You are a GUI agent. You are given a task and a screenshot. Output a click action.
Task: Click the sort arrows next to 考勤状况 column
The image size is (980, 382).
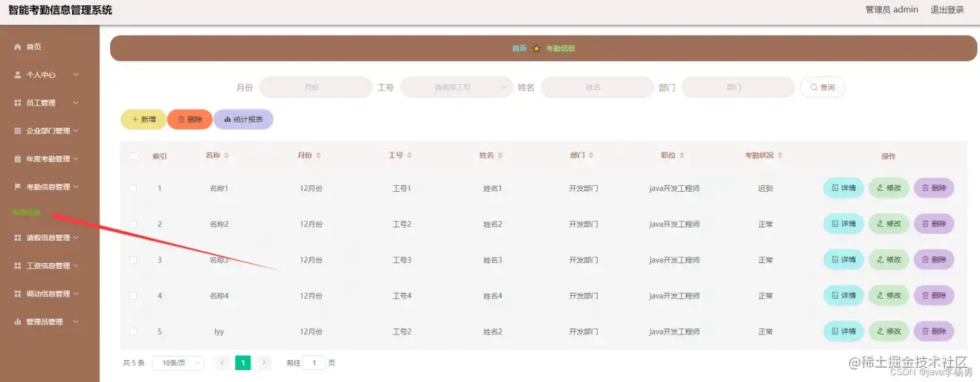coord(780,155)
